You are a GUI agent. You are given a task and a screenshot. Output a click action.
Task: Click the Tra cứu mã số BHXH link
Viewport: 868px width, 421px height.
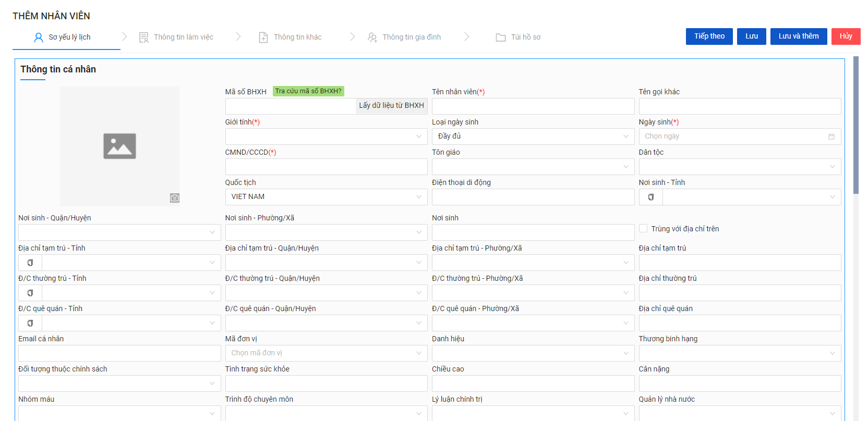click(x=308, y=91)
